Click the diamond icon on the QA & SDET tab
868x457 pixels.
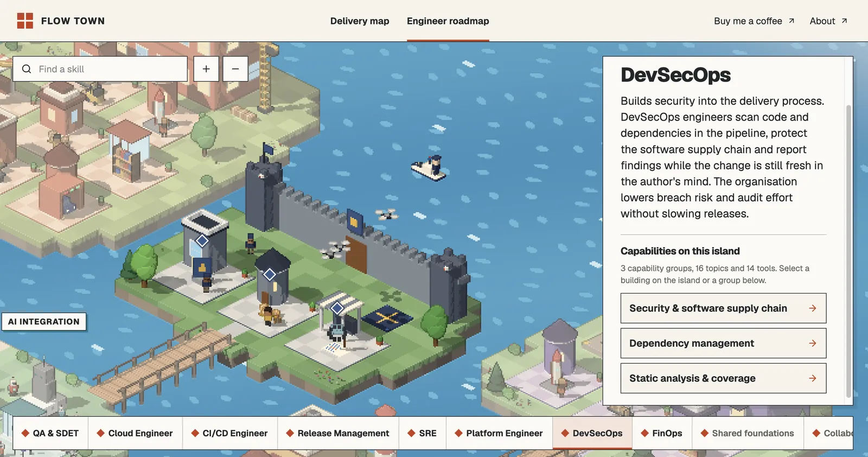pos(25,433)
